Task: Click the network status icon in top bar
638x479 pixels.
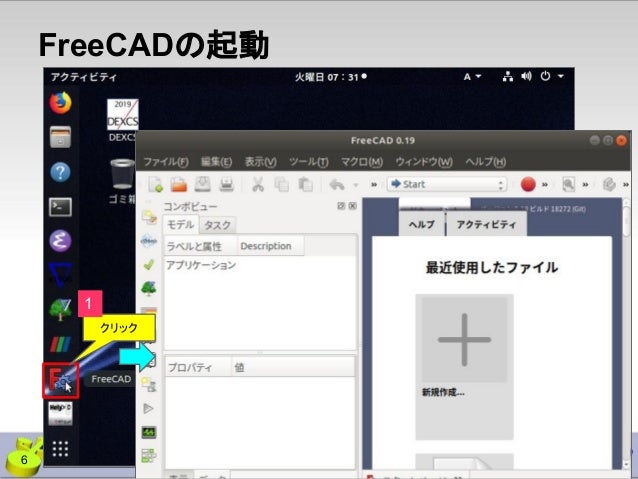Action: [507, 77]
